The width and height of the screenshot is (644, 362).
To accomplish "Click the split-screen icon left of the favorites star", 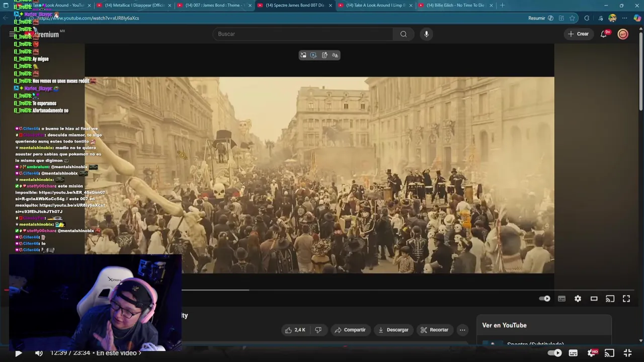I will point(561,18).
